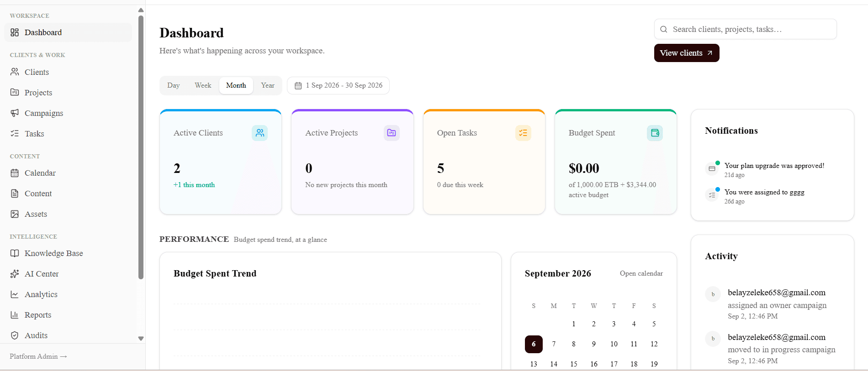This screenshot has width=868, height=371.
Task: Click the Knowledge Base book icon
Action: [x=15, y=253]
